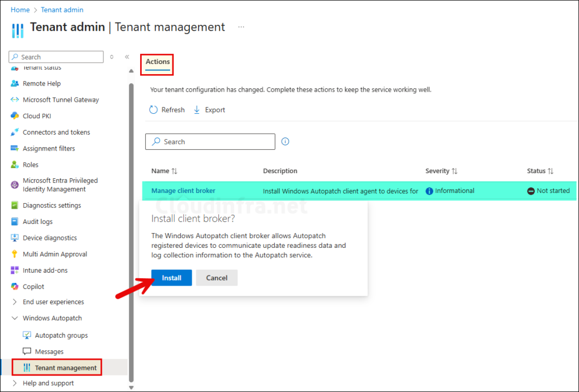Image resolution: width=579 pixels, height=392 pixels.
Task: Click the Remote Help sidebar icon
Action: point(15,84)
